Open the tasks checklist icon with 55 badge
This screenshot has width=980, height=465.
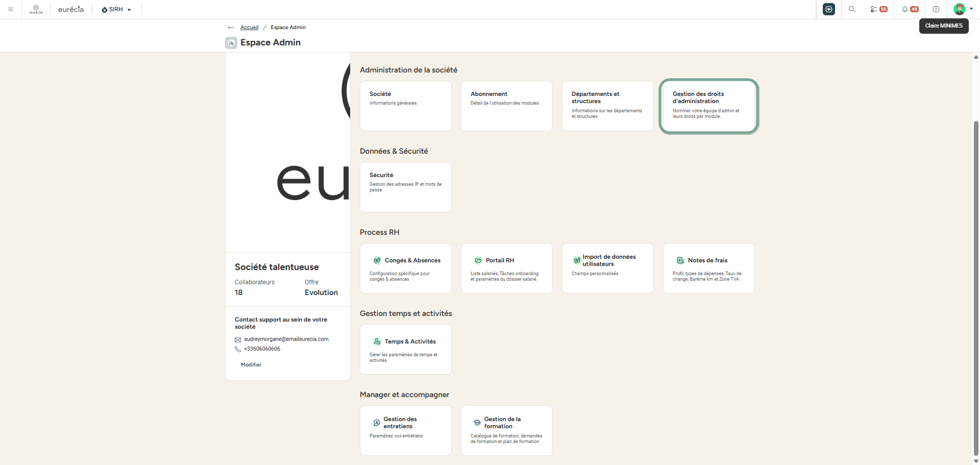(x=878, y=9)
